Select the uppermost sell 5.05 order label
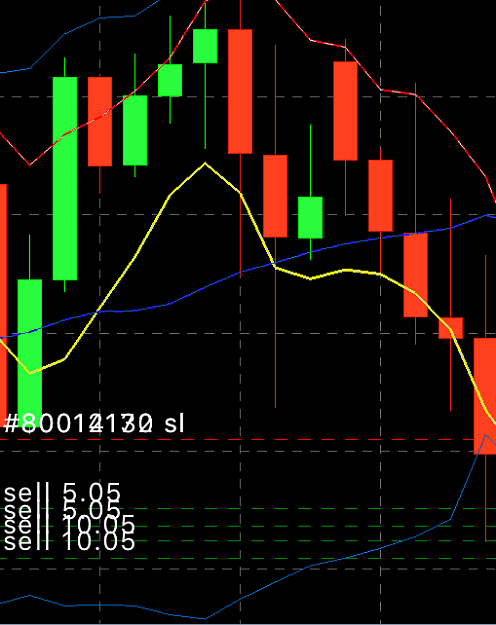Viewport: 496px width, 625px height. pos(62,493)
